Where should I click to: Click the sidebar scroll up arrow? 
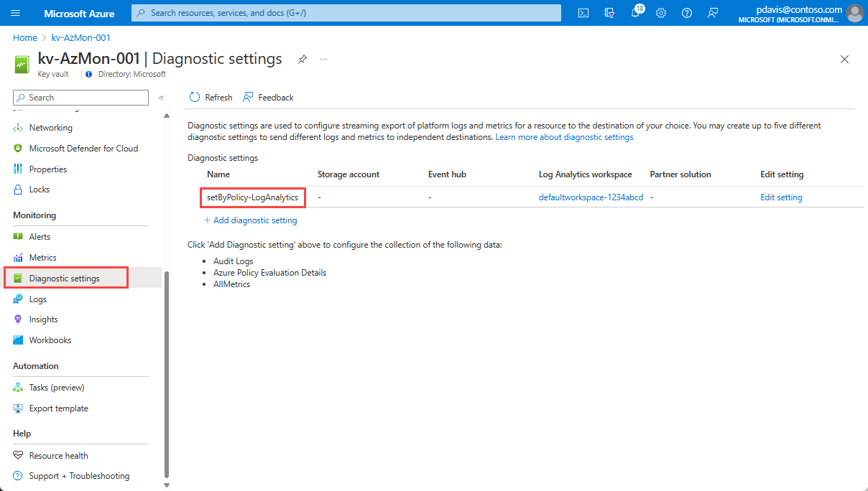[167, 116]
